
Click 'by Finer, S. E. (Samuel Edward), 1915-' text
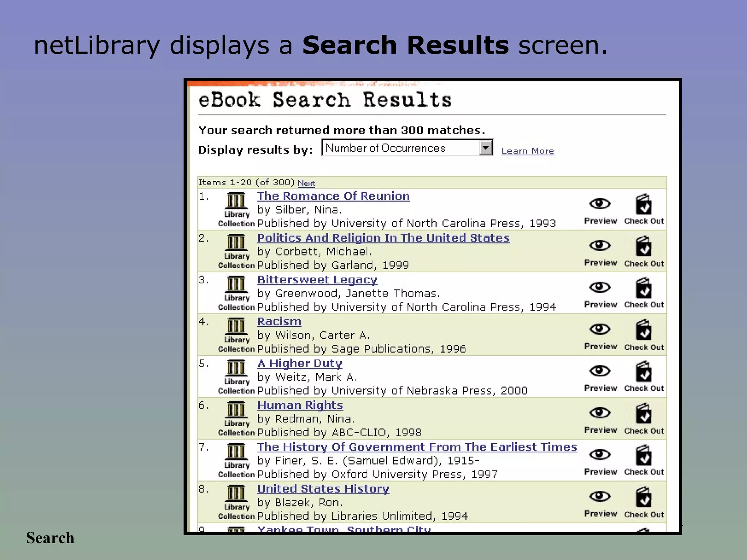[368, 461]
